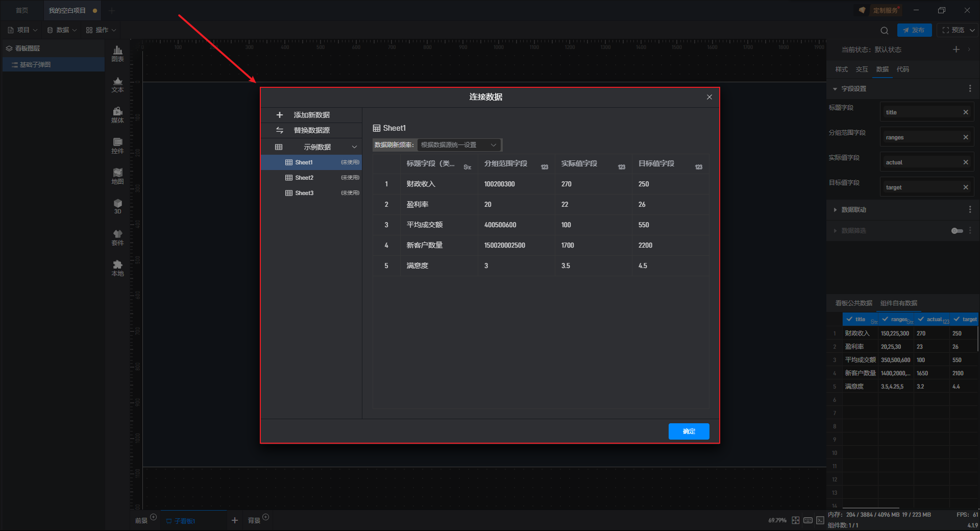
Task: Uncheck the actual column checkbox
Action: tap(921, 319)
